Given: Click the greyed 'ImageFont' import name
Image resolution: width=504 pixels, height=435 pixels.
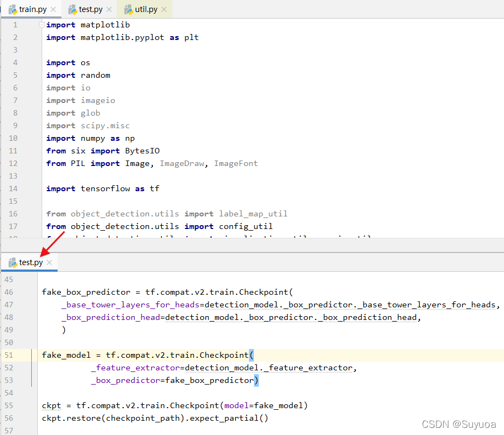Looking at the screenshot, I should tap(236, 163).
